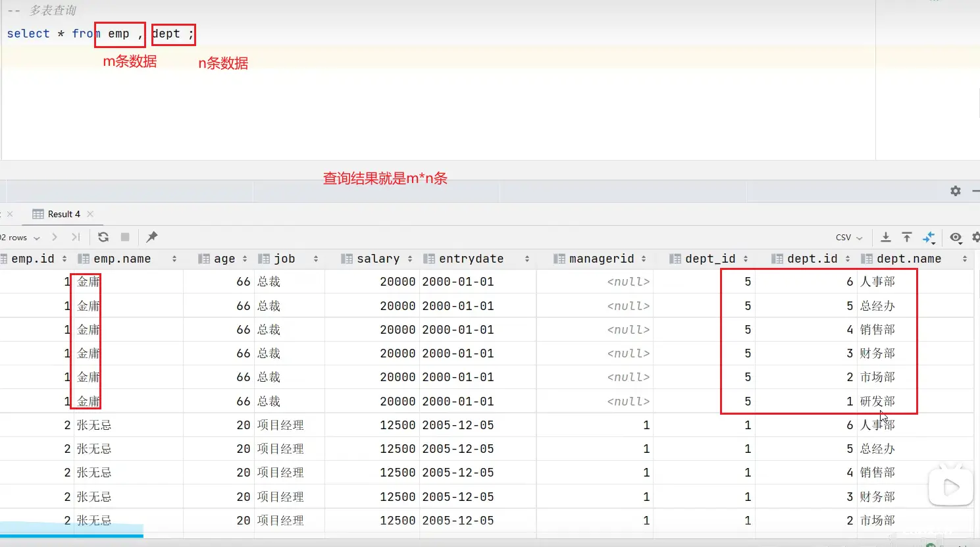Click the '-- 多表查询' comment line
980x547 pixels.
point(41,10)
